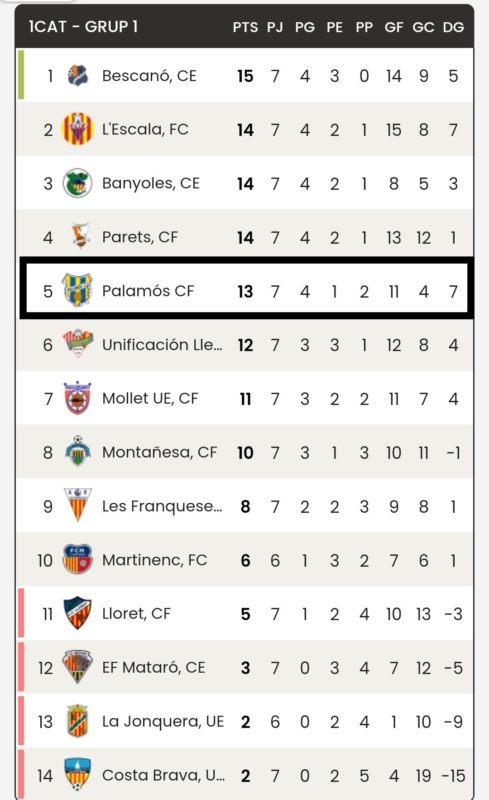Sort by PTS column header
This screenshot has width=489, height=800.
click(x=245, y=27)
